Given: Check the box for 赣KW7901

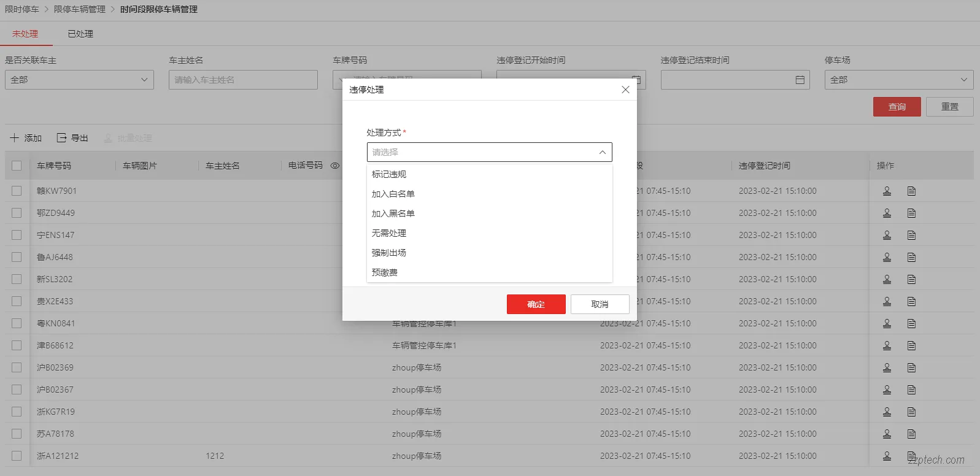Looking at the screenshot, I should click(x=17, y=191).
